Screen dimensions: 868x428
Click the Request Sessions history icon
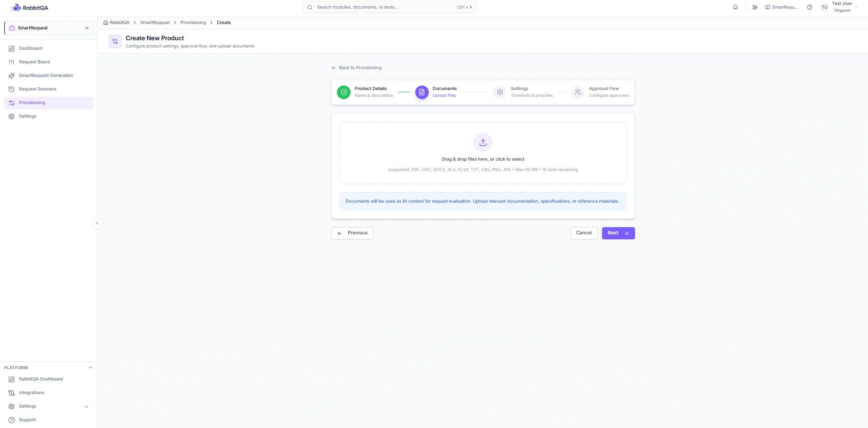pos(12,89)
